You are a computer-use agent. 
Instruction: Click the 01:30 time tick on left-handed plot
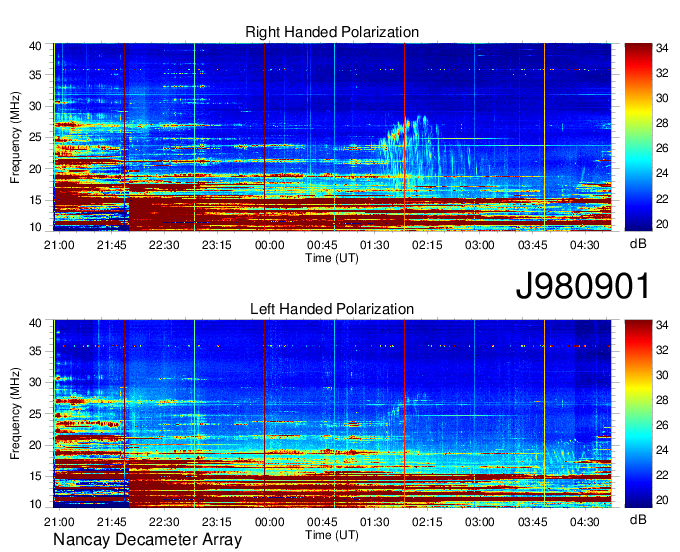374,522
